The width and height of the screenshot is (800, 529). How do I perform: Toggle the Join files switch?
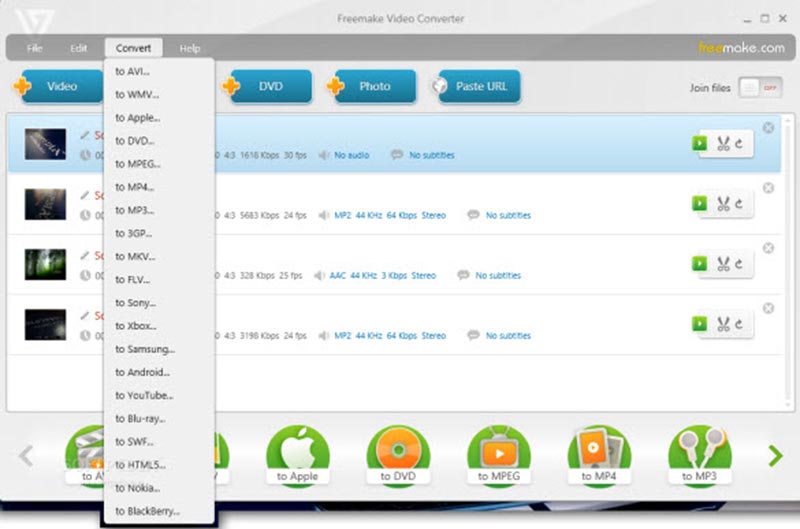(759, 88)
